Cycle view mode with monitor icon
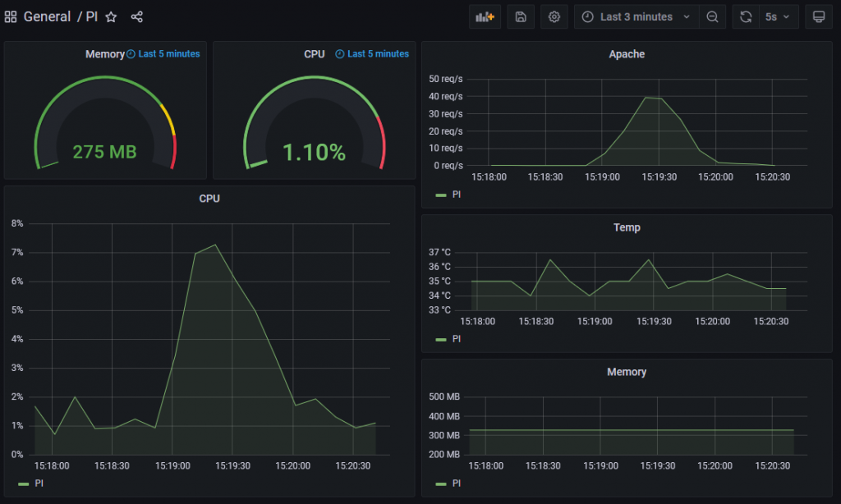The height and width of the screenshot is (504, 841). click(x=818, y=17)
